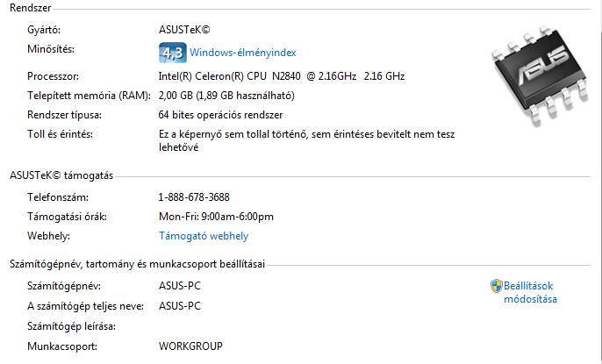Click the Számítógépnév, tartomány és munkacsoport heading
Screen dimensions: 602x364
click(137, 264)
